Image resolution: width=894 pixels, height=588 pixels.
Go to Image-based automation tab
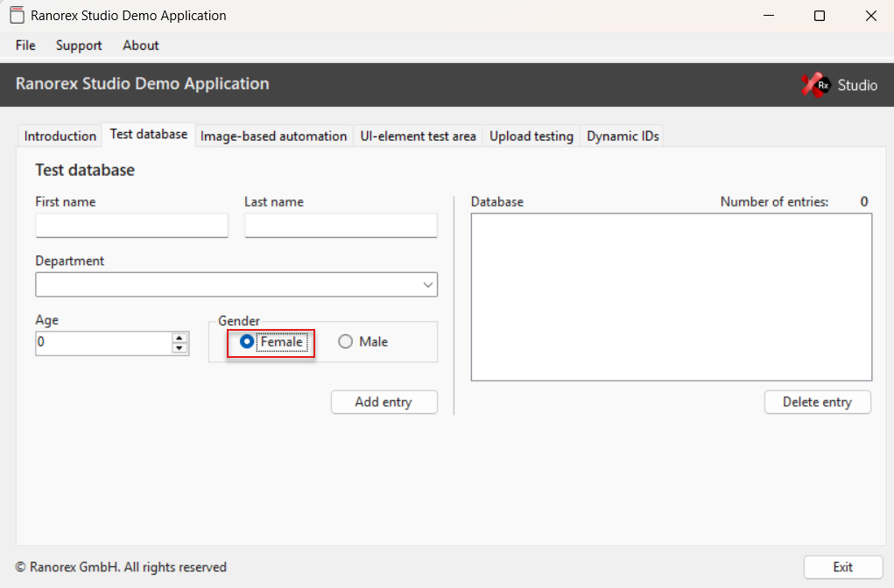[x=273, y=136]
